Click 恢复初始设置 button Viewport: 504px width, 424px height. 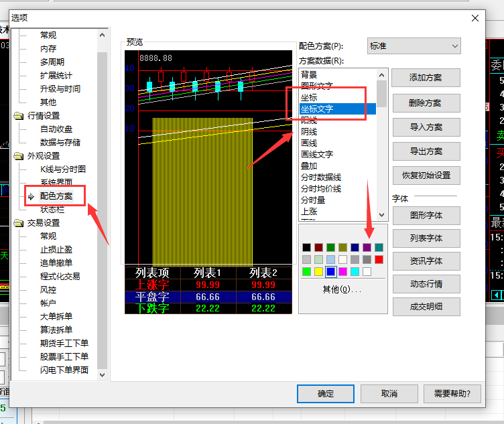426,175
